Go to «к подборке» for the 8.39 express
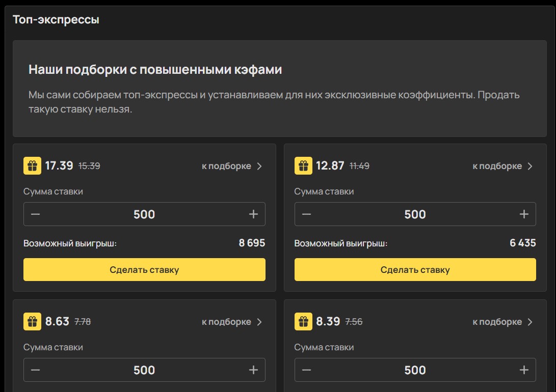Screen dimensions: 556x392 pos(502,322)
